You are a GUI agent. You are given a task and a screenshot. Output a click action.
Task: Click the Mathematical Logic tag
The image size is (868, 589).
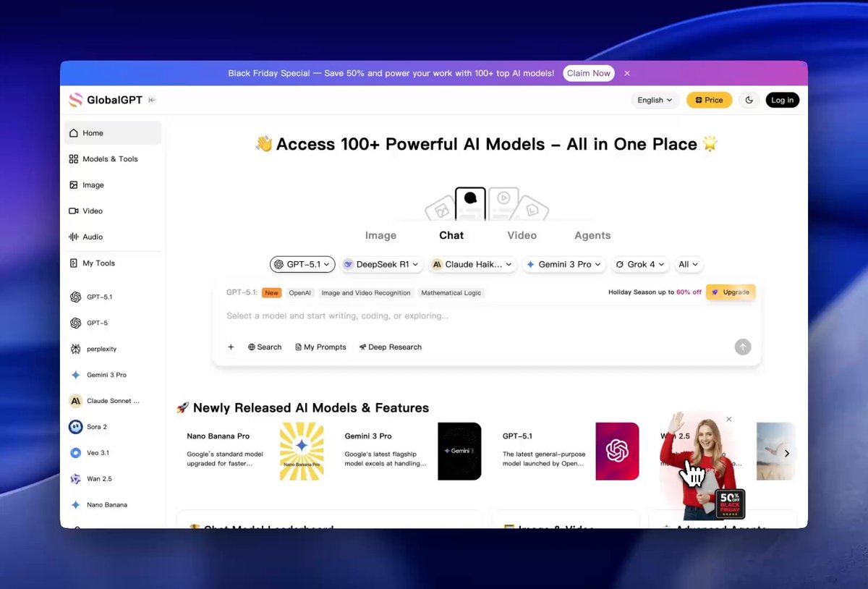(x=451, y=293)
